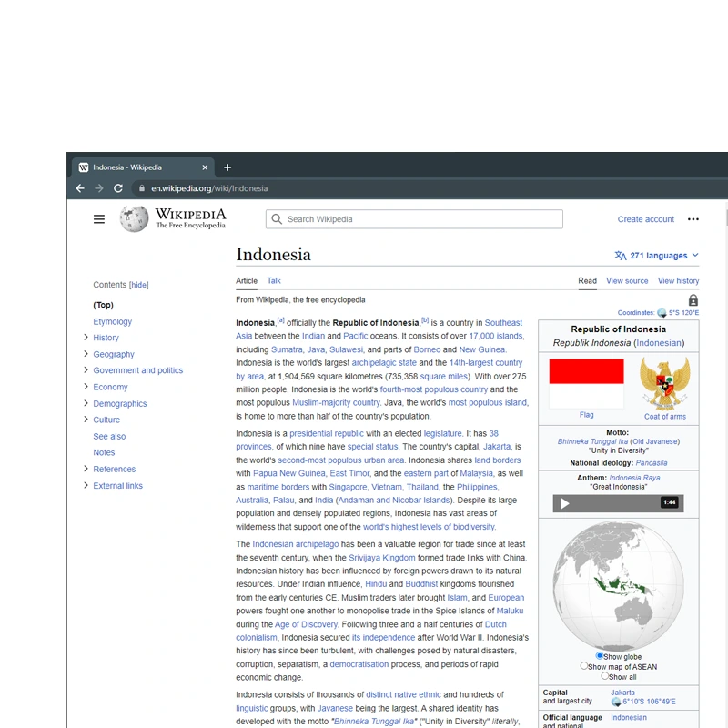
Task: Open the hamburger main menu
Action: [99, 219]
